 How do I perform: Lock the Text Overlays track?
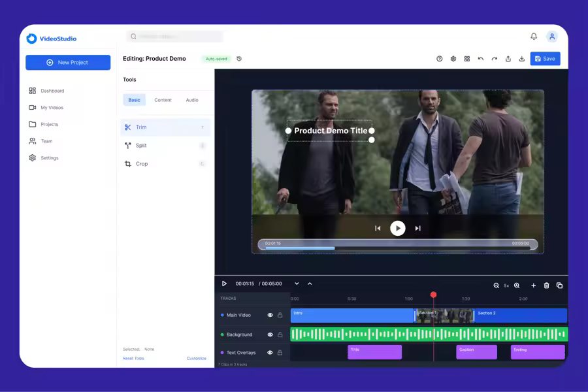coord(280,353)
